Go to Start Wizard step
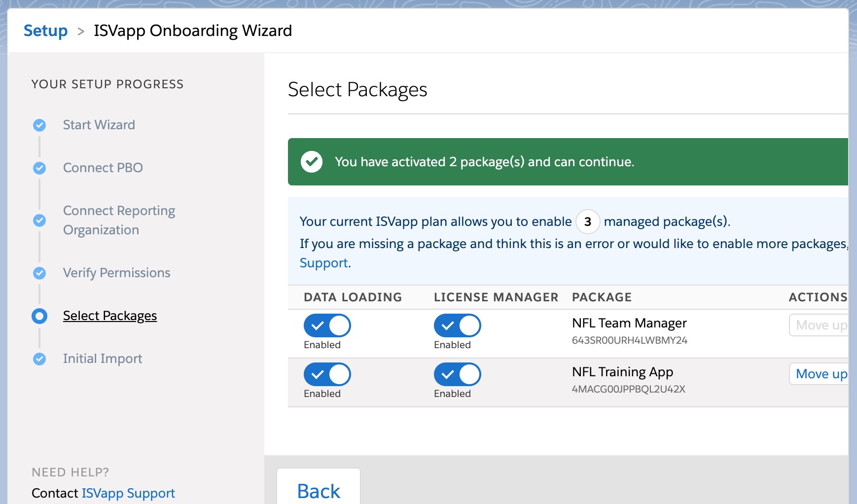857x504 pixels. tap(99, 125)
